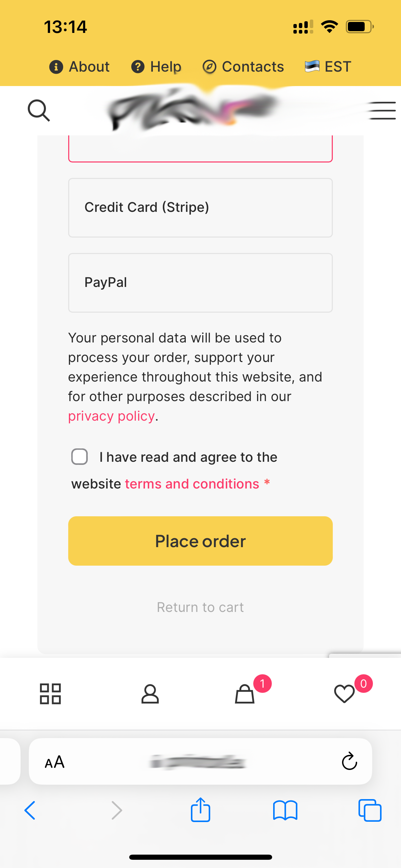Open the user account icon
The width and height of the screenshot is (401, 868).
(x=150, y=694)
